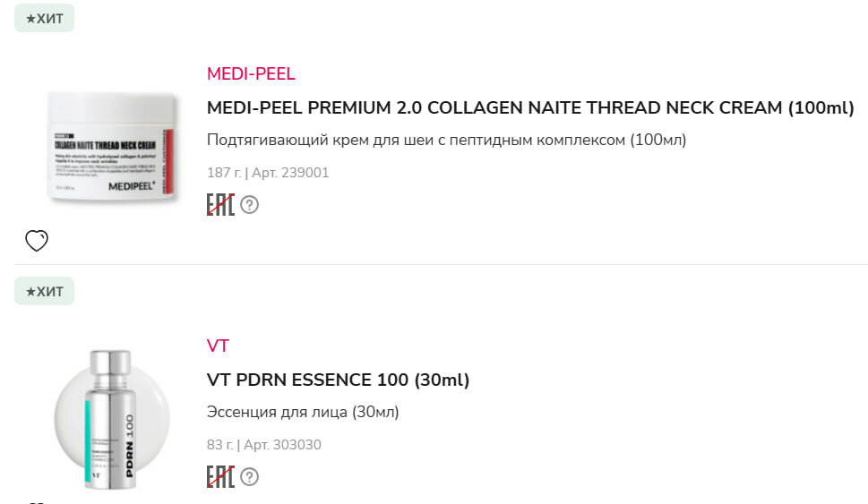Open the MEDI-PEEL brand link
Screen dimensions: 868x504
[251, 73]
